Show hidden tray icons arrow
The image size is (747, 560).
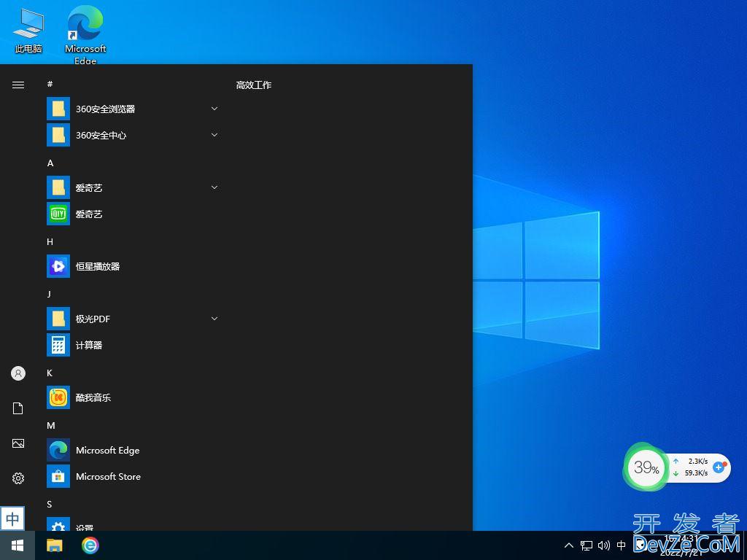click(569, 545)
